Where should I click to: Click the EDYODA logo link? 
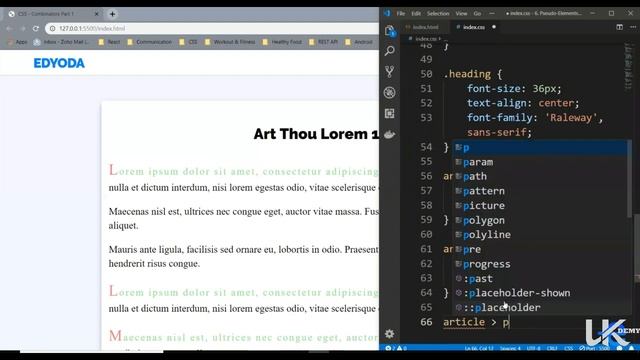tap(59, 63)
